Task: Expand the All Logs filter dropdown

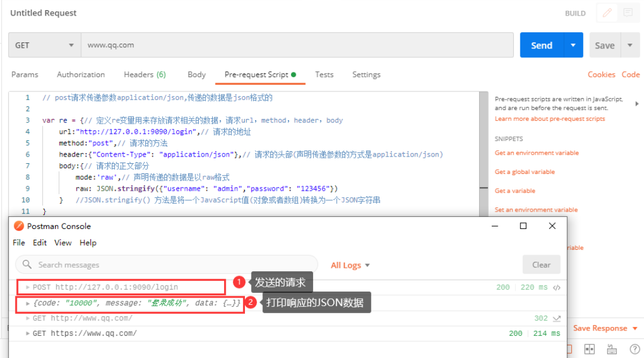Action: [x=351, y=265]
